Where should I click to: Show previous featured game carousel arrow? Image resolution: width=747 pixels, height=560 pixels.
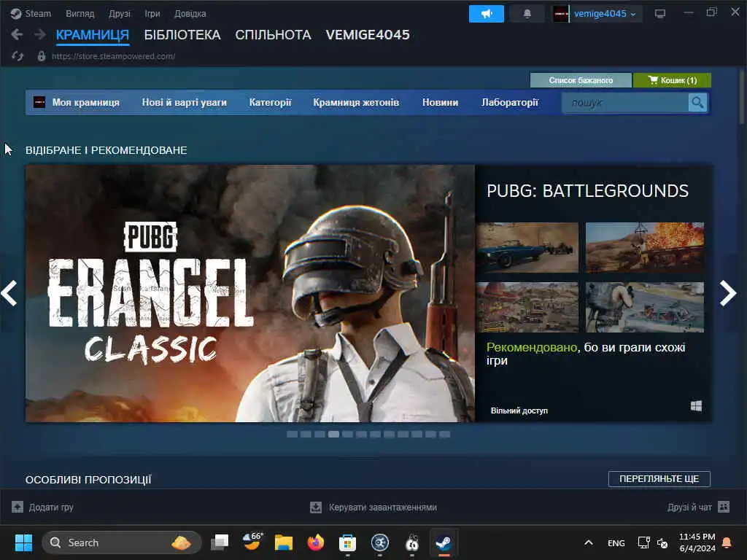tap(9, 293)
